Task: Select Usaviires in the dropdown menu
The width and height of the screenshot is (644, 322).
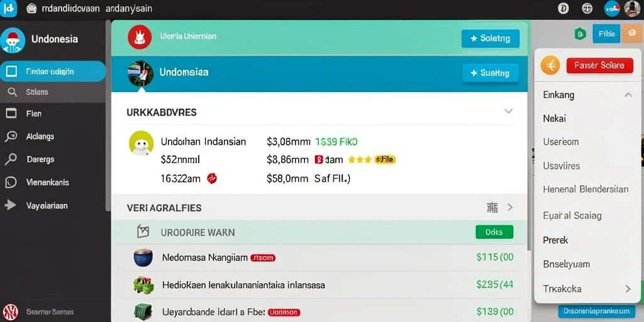Action: pos(562,166)
